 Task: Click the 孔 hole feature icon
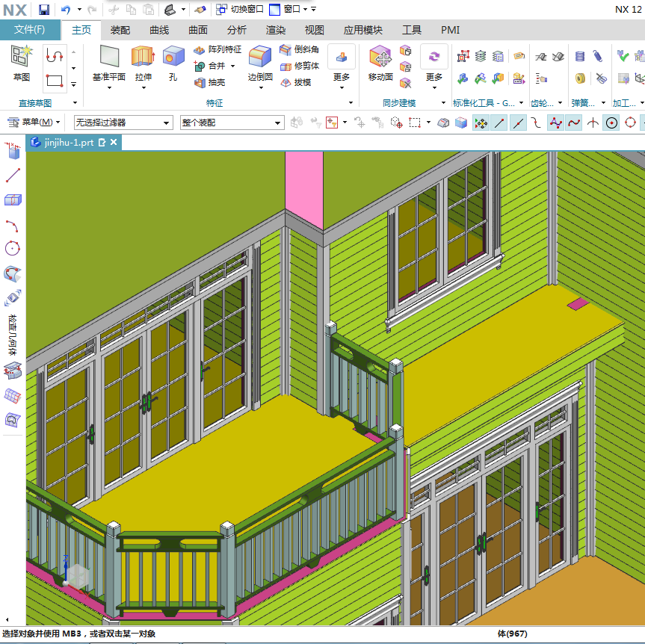[x=173, y=64]
